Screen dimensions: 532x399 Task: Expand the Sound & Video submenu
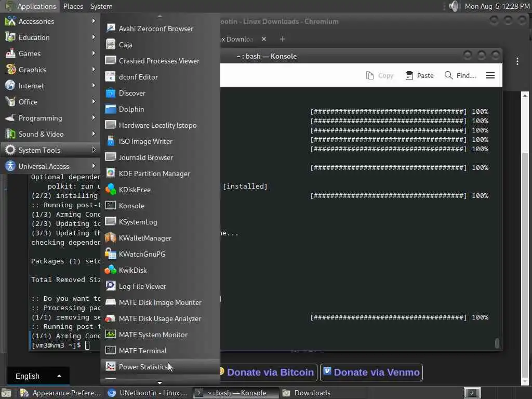(50, 134)
